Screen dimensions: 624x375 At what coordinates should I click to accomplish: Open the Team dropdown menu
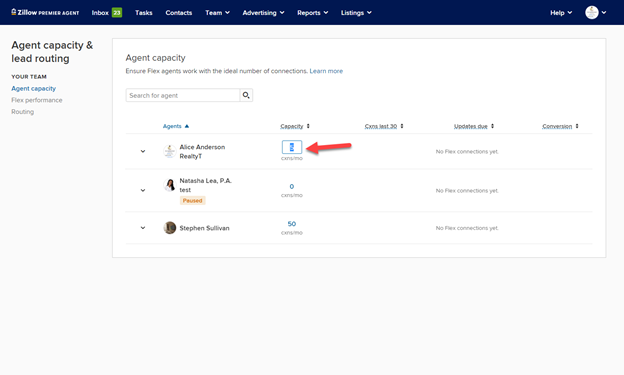click(217, 13)
